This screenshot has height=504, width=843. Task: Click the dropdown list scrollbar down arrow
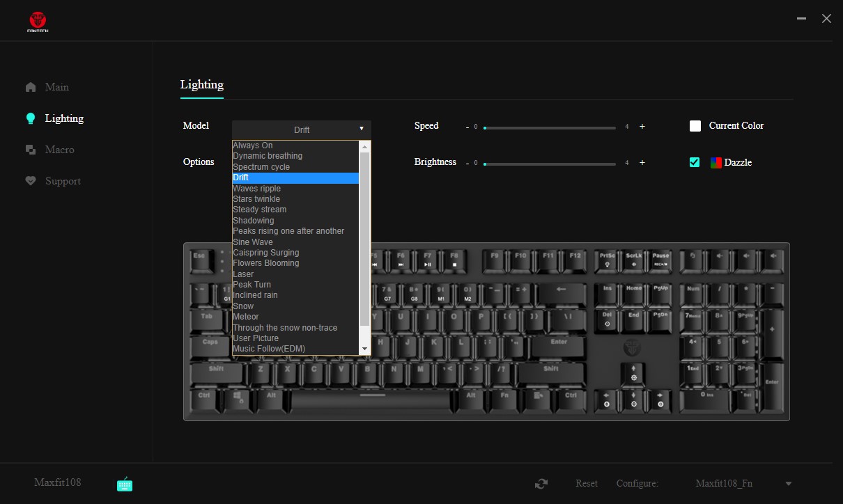tap(364, 349)
